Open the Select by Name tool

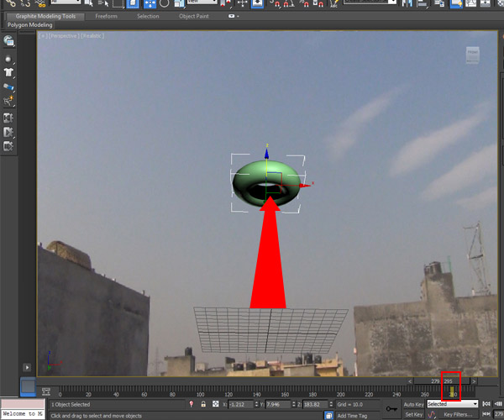tap(103, 3)
